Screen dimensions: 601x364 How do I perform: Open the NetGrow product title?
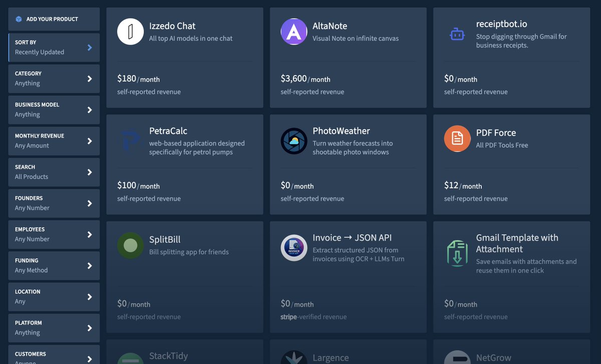pos(494,358)
